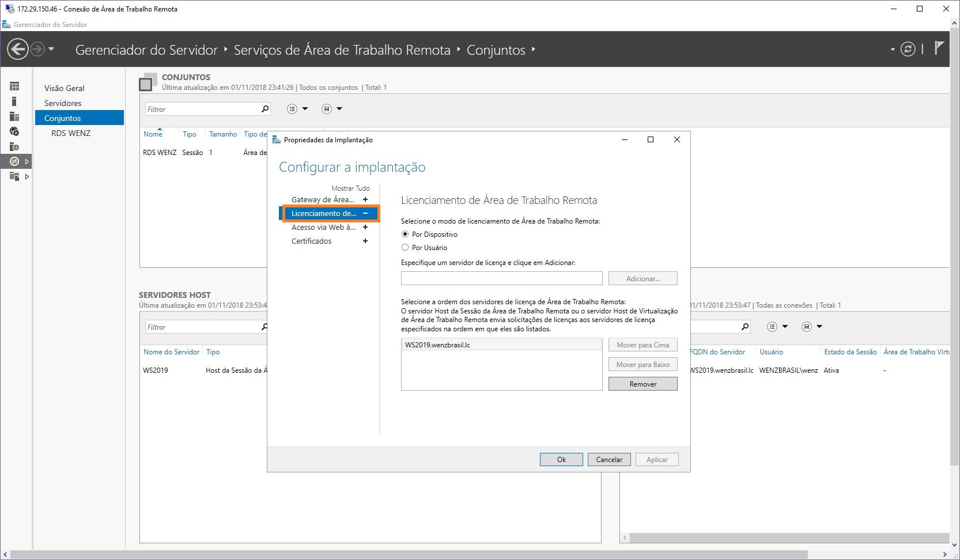The image size is (960, 560).
Task: Collapse the Licenciamento de section
Action: pos(365,213)
